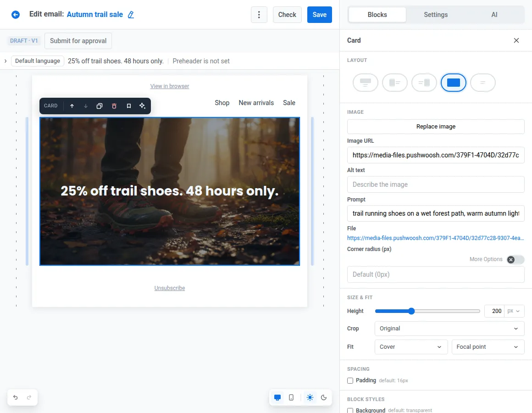532x413 pixels.
Task: Click the Shop menu link
Action: coord(222,103)
